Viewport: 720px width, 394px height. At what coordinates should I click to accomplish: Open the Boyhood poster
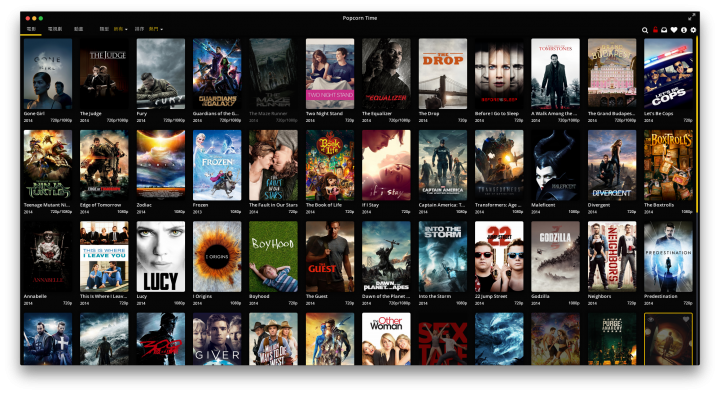pyautogui.click(x=273, y=256)
